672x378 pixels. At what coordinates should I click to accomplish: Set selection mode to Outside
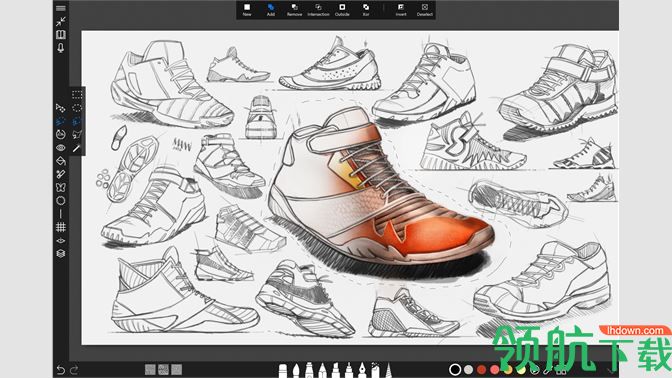pos(342,10)
